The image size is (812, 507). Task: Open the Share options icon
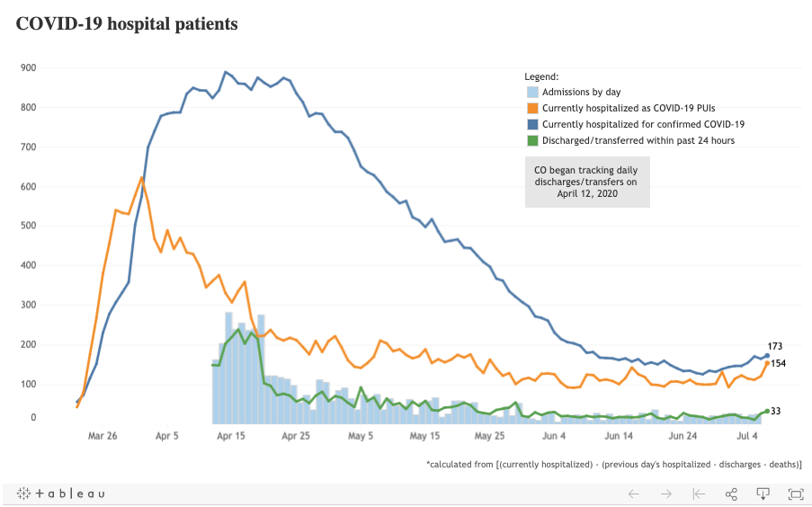pyautogui.click(x=731, y=494)
